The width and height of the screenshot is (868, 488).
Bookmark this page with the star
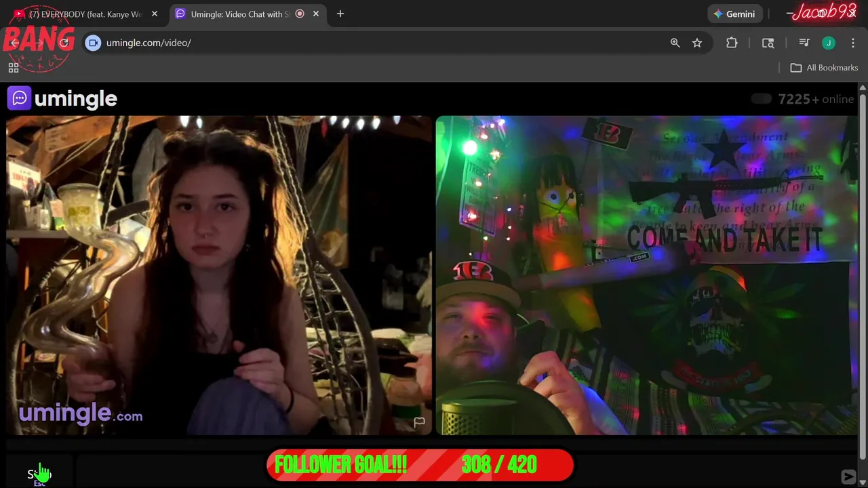(x=697, y=43)
